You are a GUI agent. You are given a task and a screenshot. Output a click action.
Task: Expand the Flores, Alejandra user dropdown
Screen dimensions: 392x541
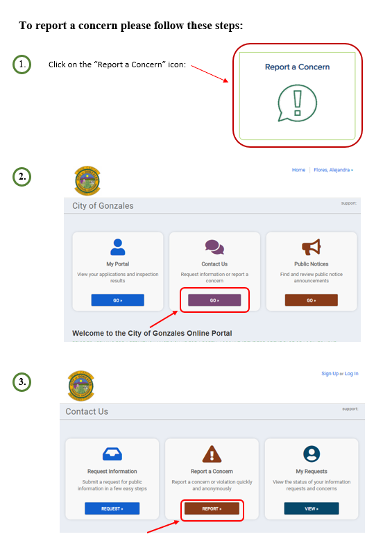pos(333,170)
